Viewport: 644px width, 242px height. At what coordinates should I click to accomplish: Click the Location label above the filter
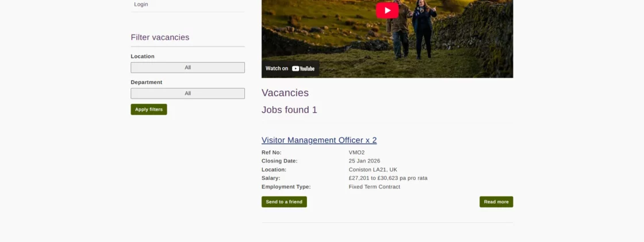point(143,56)
